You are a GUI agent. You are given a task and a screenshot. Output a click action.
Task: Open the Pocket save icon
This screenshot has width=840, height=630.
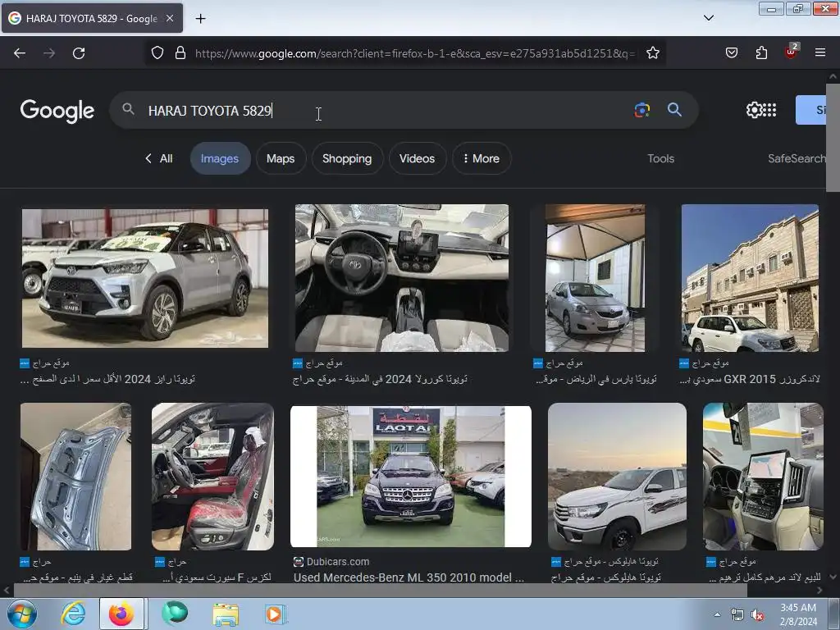pos(731,53)
